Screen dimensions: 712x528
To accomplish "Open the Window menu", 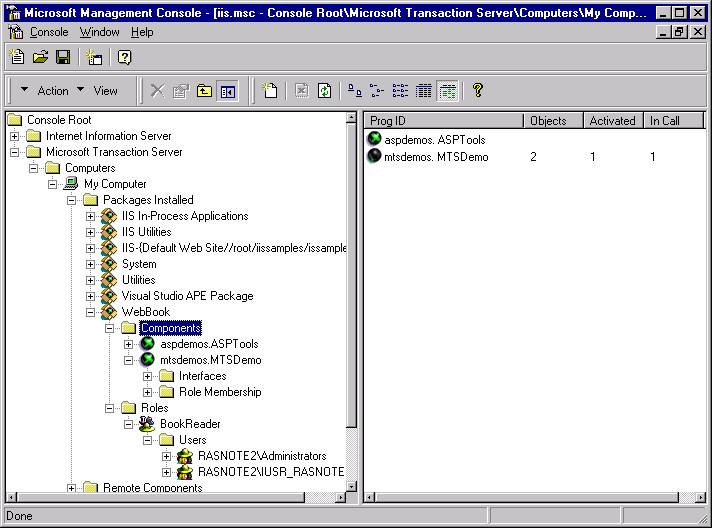I will (x=99, y=32).
